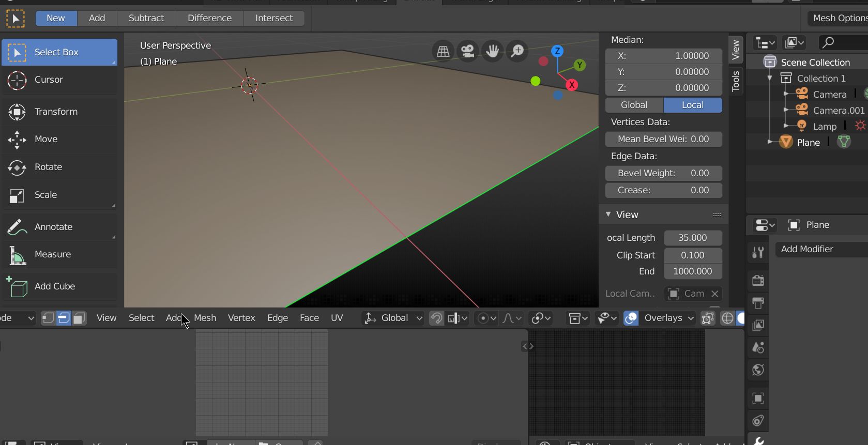868x445 pixels.
Task: Switch median coordinates to Local
Action: (x=693, y=105)
